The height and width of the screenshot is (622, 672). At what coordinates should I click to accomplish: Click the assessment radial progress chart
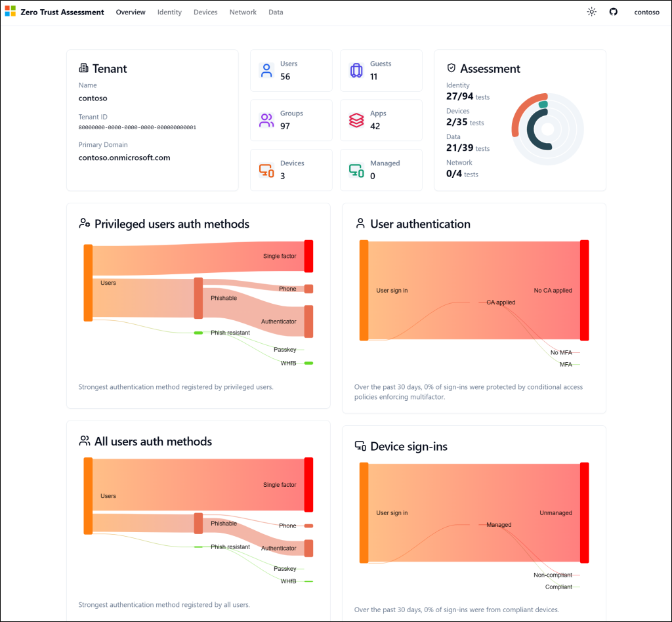[547, 129]
